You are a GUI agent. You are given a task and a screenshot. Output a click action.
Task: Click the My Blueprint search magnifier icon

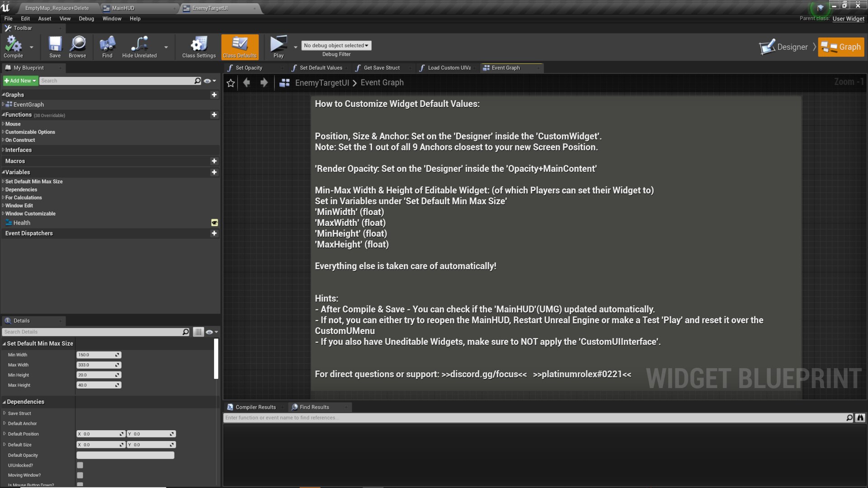pos(198,81)
